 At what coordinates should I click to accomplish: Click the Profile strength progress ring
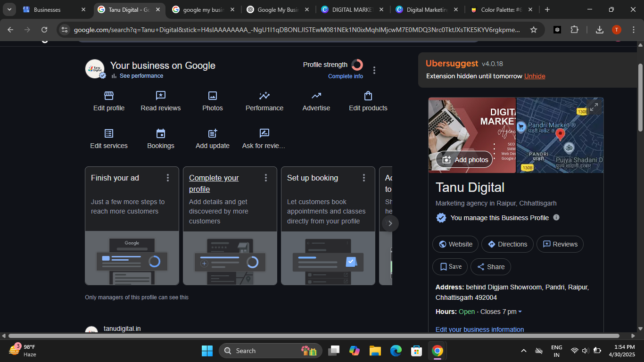click(x=357, y=65)
